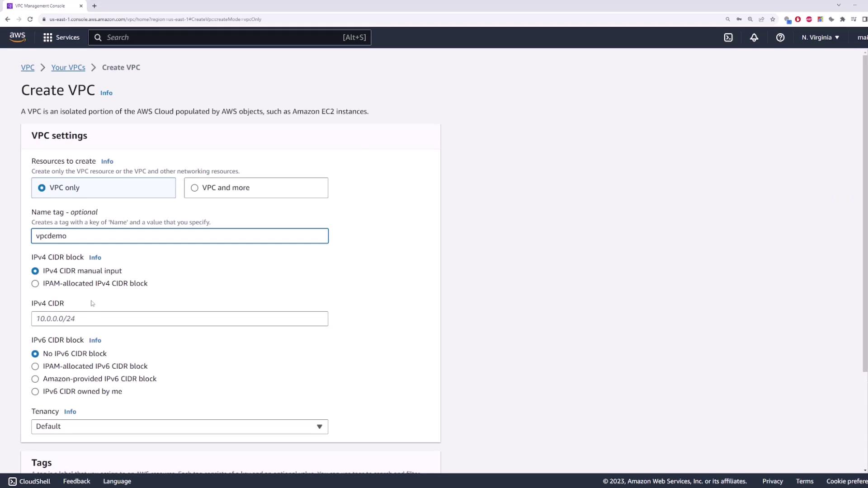Open Info link next to Create VPC
The width and height of the screenshot is (868, 488).
106,93
